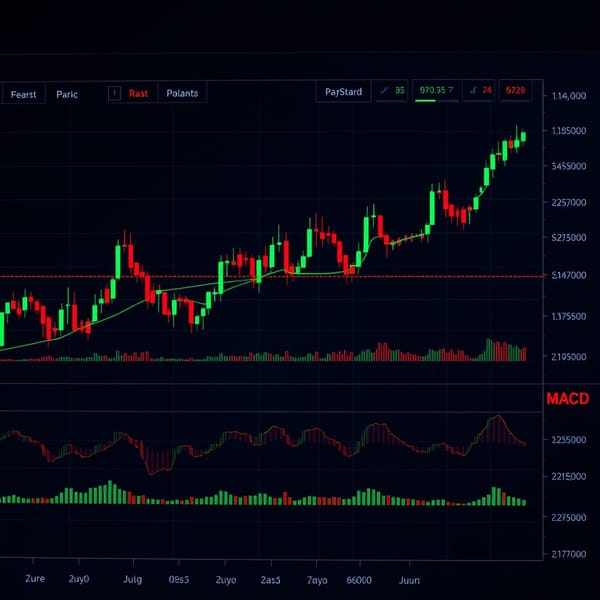600x600 pixels.
Task: Switch to the red Rast tab
Action: click(x=138, y=93)
